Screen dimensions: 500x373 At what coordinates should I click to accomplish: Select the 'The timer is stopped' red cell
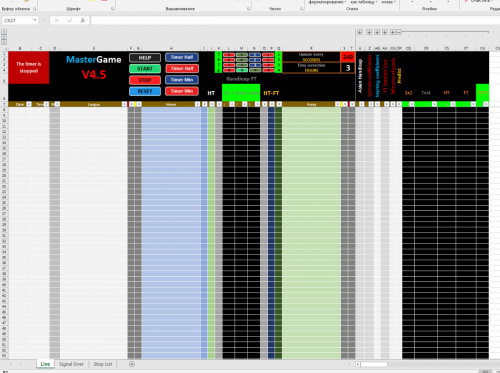pos(29,67)
